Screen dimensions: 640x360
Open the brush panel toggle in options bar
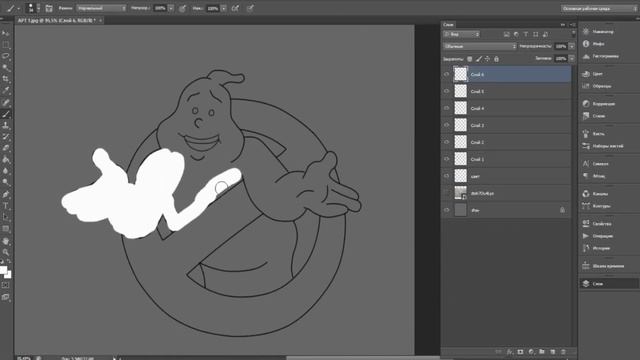tap(49, 8)
